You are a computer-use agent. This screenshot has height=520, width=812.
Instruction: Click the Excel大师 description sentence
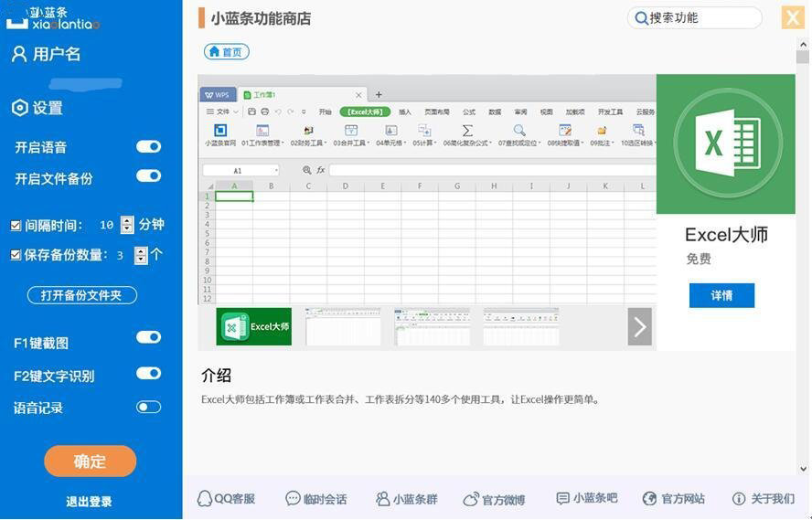pyautogui.click(x=401, y=399)
